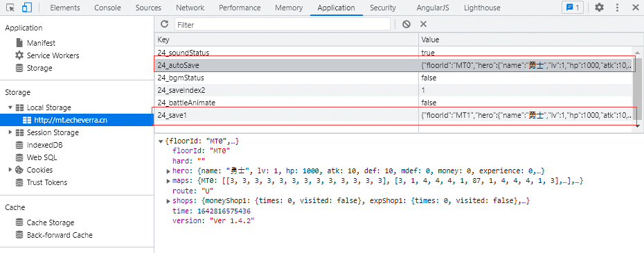644x253 pixels.
Task: Switch to the Memory tab
Action: pos(289,8)
